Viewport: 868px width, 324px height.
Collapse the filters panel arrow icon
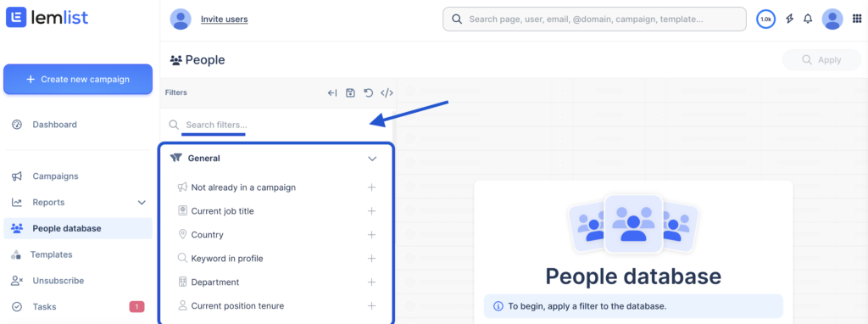tap(332, 93)
